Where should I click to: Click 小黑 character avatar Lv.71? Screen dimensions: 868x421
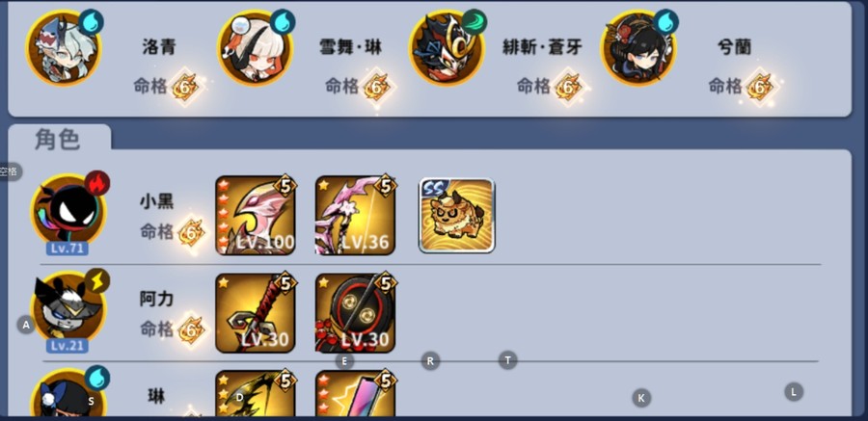point(68,214)
